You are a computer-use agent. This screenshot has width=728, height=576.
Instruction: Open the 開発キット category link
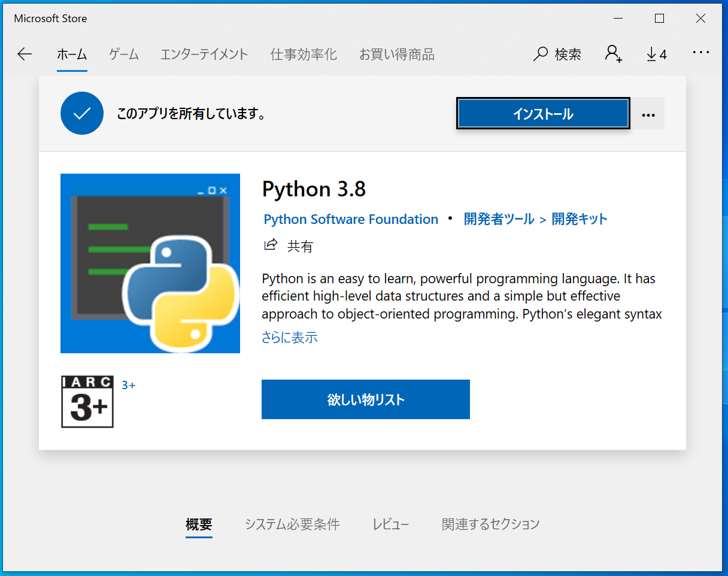pyautogui.click(x=580, y=219)
